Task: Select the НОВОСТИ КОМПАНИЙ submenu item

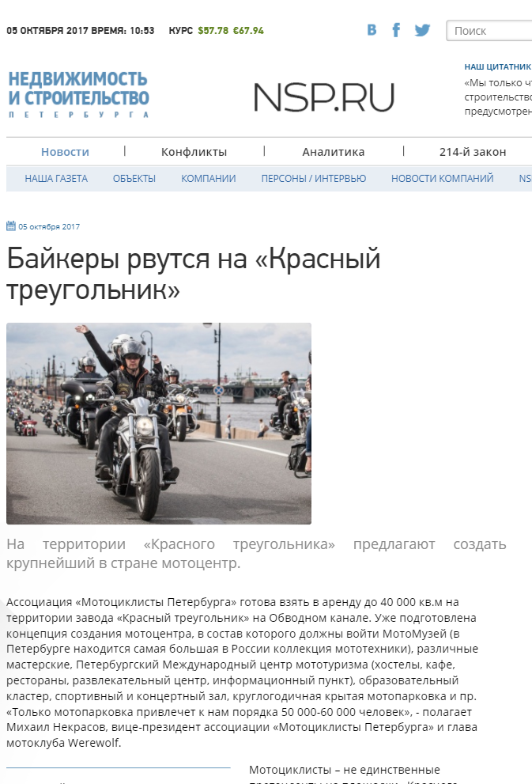Action: 442,179
